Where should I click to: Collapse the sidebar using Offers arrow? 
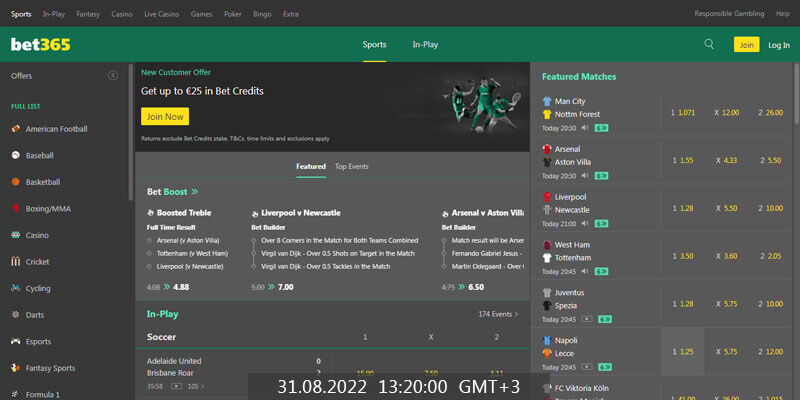(x=112, y=76)
